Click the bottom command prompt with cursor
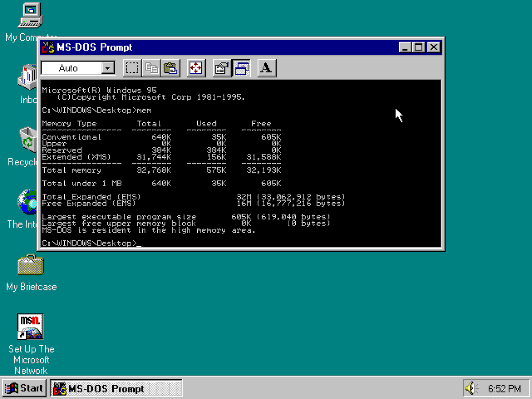The width and height of the screenshot is (532, 399). pos(92,243)
